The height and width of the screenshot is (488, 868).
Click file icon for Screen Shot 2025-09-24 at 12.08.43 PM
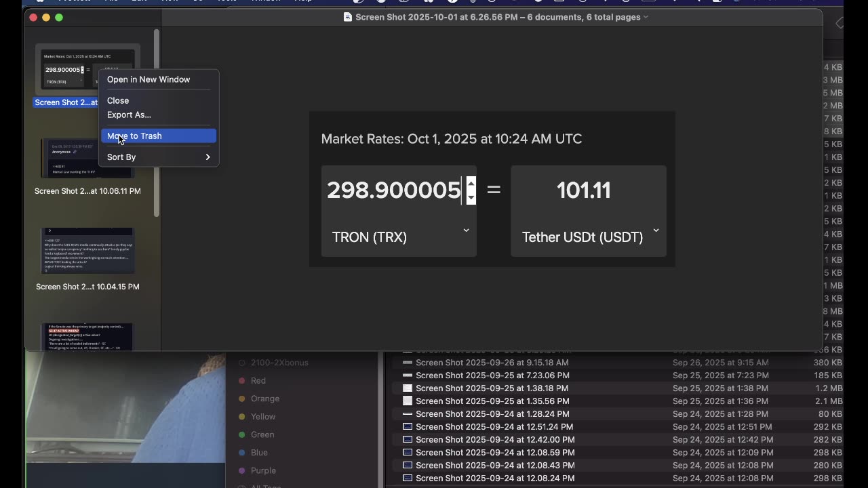[408, 466]
